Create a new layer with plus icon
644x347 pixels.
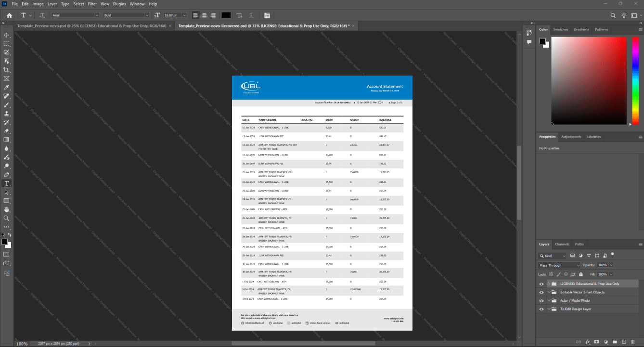[624, 342]
